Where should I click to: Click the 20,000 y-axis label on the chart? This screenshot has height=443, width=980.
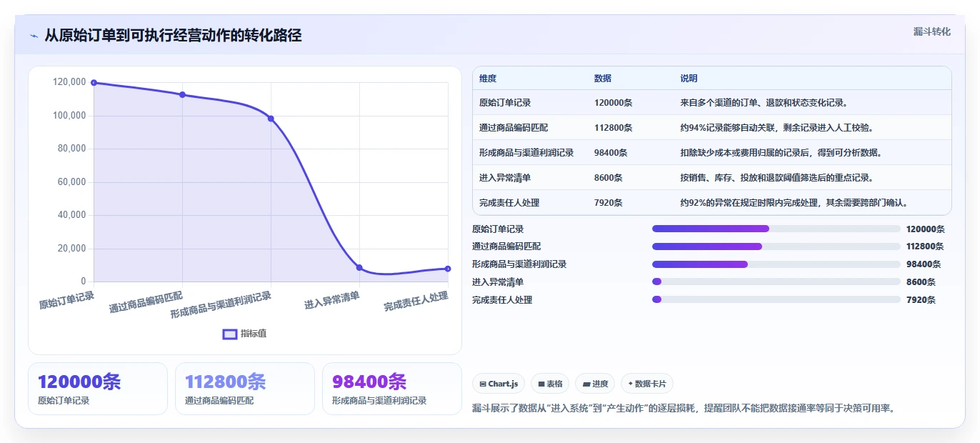pyautogui.click(x=71, y=249)
